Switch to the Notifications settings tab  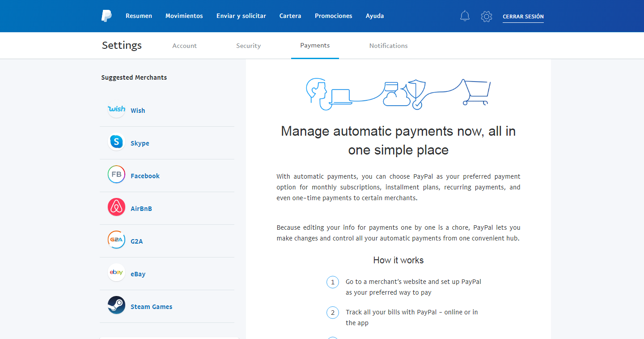[x=389, y=46]
